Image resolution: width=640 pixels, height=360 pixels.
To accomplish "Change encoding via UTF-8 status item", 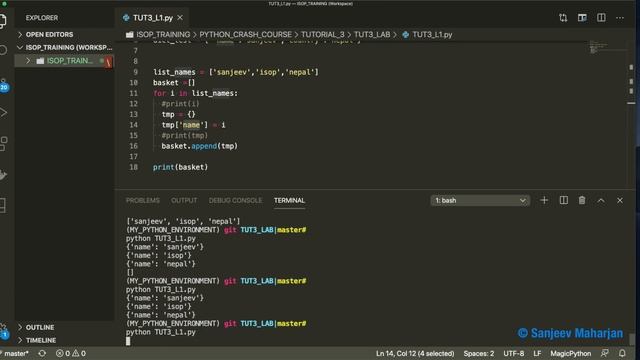I will click(513, 353).
